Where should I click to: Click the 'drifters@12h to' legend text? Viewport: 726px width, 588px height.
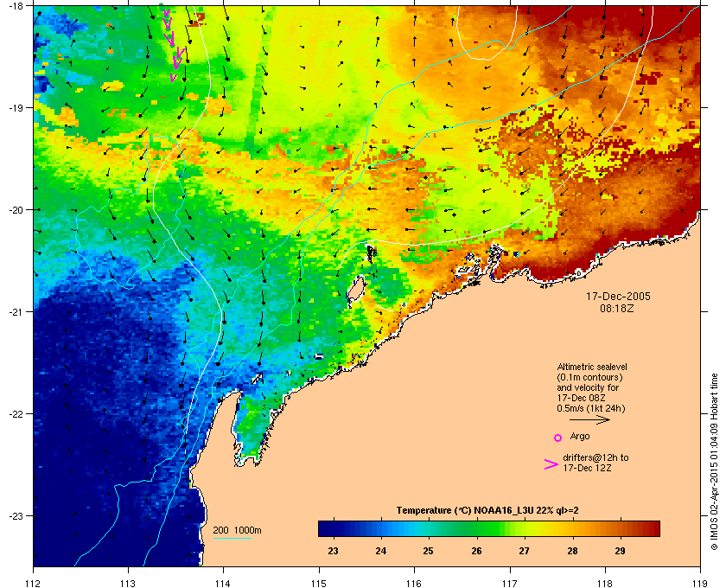pos(595,457)
